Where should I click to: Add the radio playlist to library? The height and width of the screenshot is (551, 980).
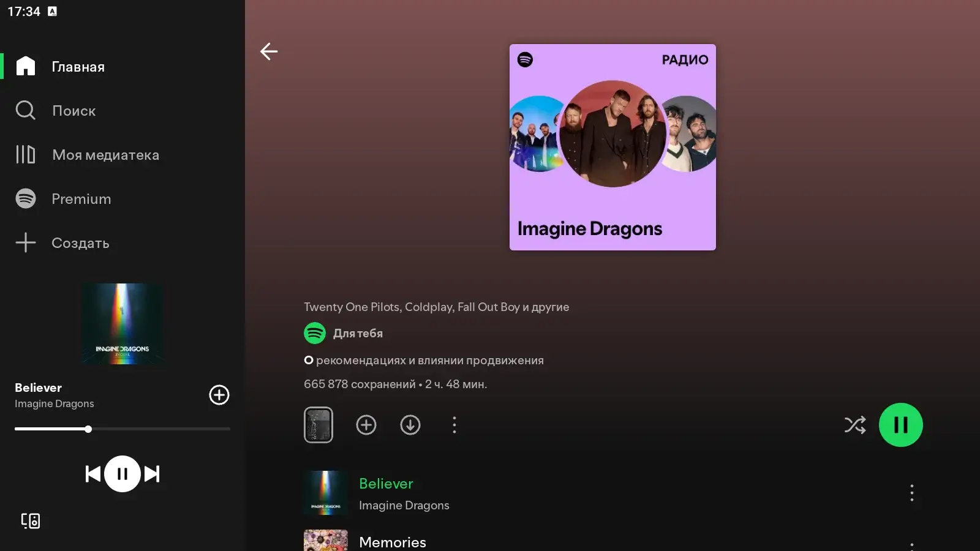click(x=366, y=425)
